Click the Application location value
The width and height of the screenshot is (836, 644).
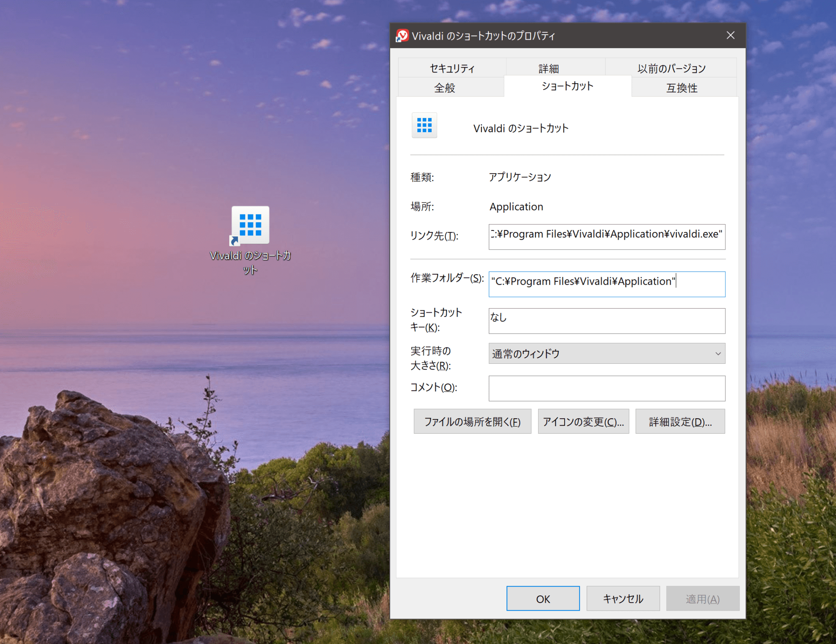tap(516, 207)
